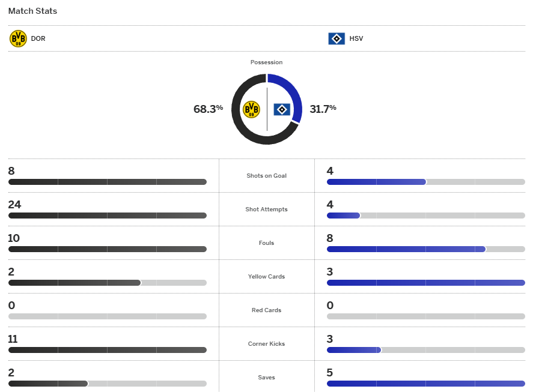Click the Match Stats heading
This screenshot has width=533, height=392.
click(32, 11)
